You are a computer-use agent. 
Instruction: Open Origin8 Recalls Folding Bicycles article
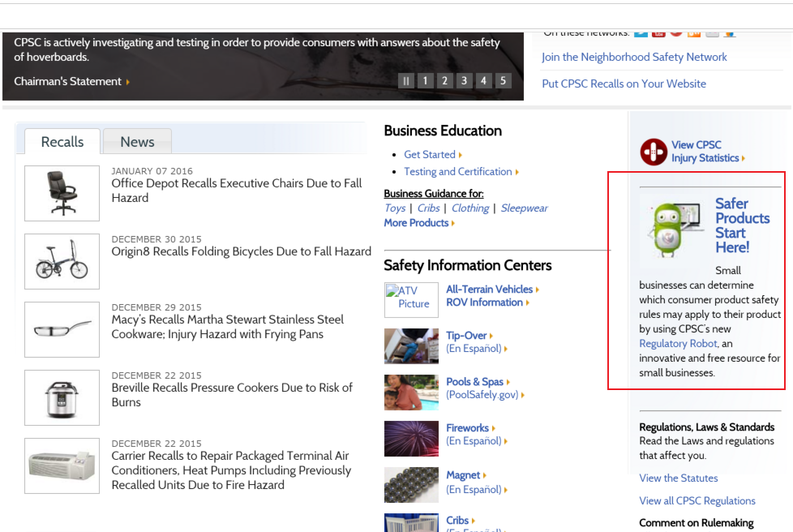[x=242, y=251]
